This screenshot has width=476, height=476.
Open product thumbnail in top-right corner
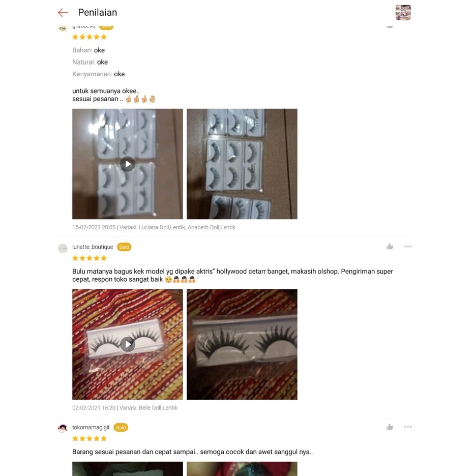(403, 12)
